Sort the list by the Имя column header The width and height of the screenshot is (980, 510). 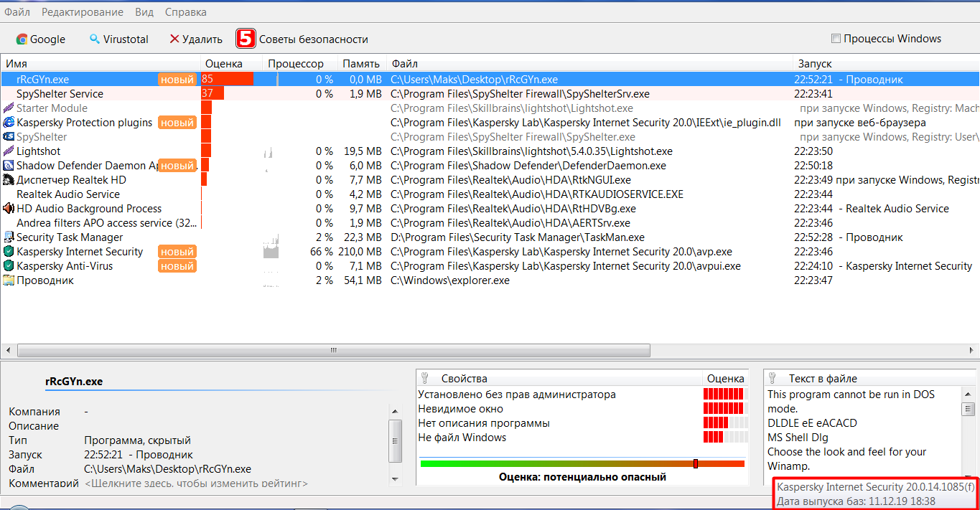click(x=100, y=64)
